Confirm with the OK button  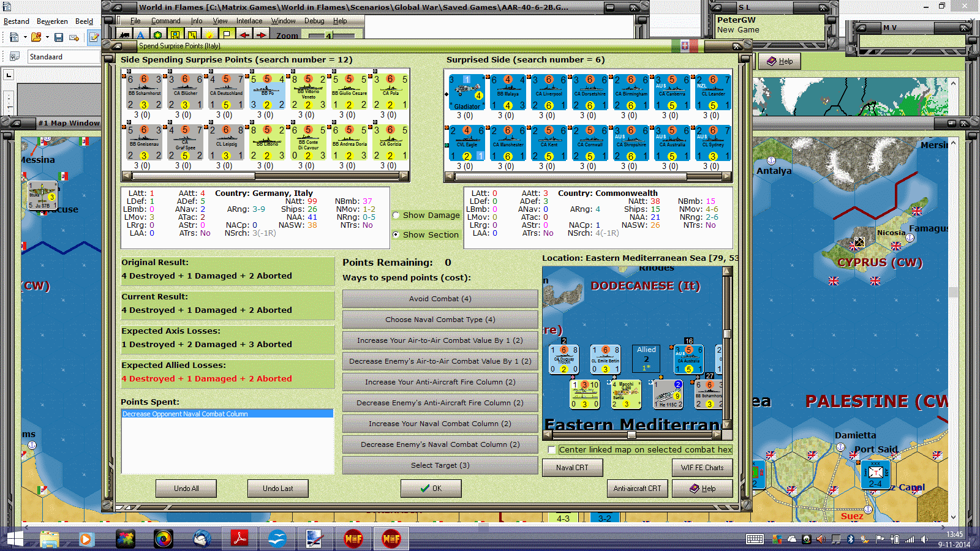click(431, 489)
